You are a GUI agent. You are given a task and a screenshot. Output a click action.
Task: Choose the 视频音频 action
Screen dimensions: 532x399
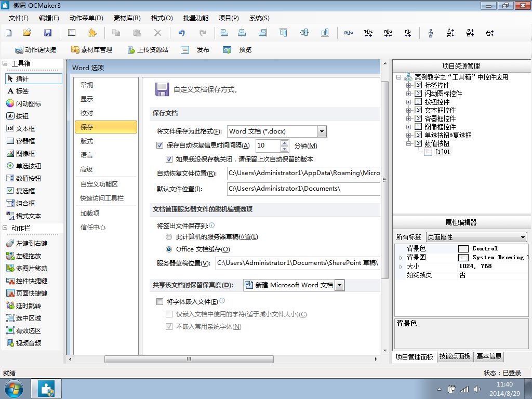point(24,343)
